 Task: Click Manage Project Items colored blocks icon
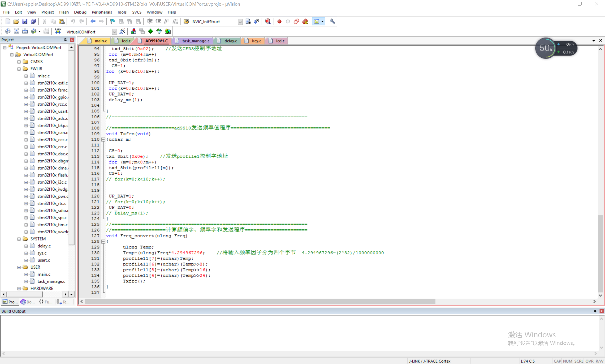(x=134, y=31)
